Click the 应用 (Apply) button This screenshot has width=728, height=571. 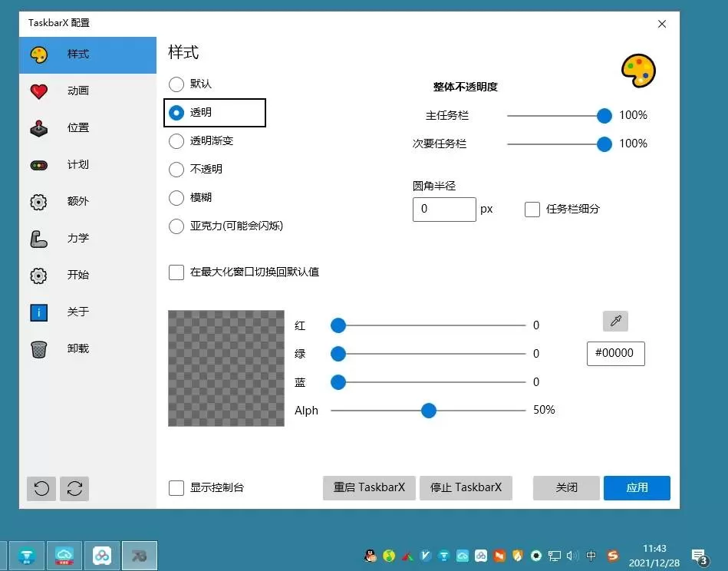click(x=637, y=487)
